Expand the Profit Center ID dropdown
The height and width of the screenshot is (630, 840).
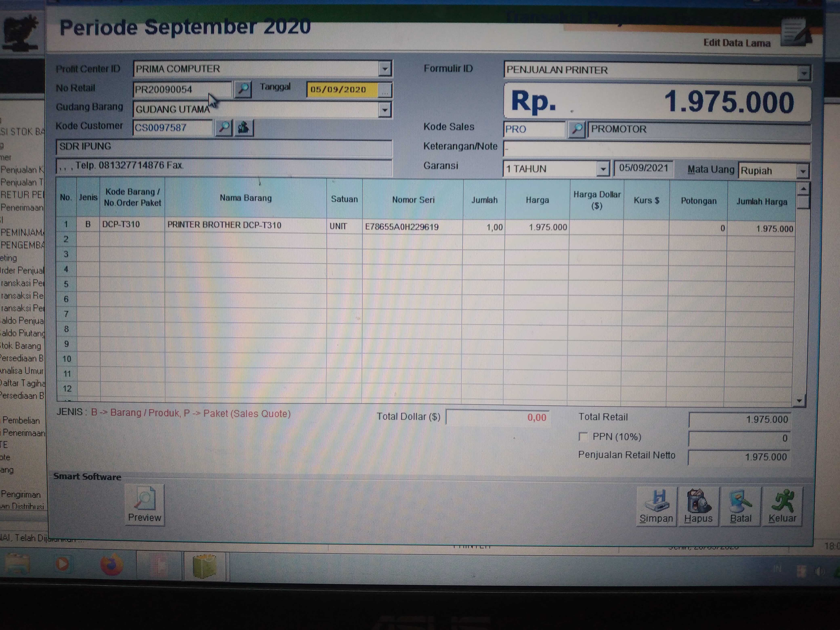pos(385,69)
